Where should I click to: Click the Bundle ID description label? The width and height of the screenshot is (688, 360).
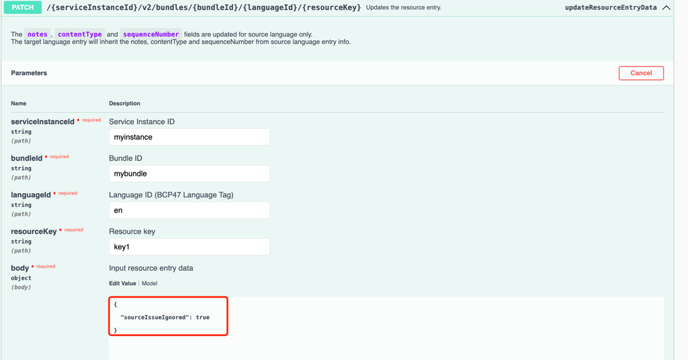pos(125,158)
